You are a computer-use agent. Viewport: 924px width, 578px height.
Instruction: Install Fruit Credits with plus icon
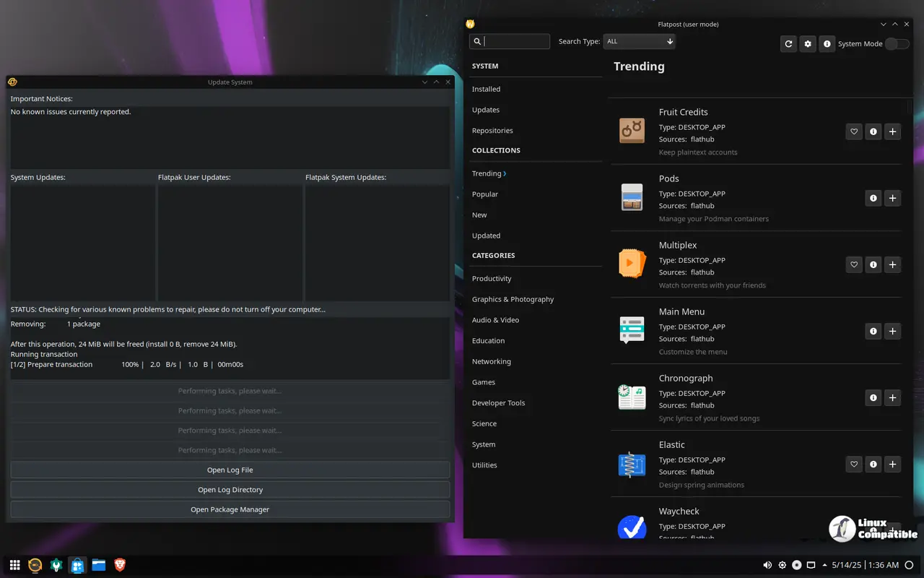(x=892, y=132)
